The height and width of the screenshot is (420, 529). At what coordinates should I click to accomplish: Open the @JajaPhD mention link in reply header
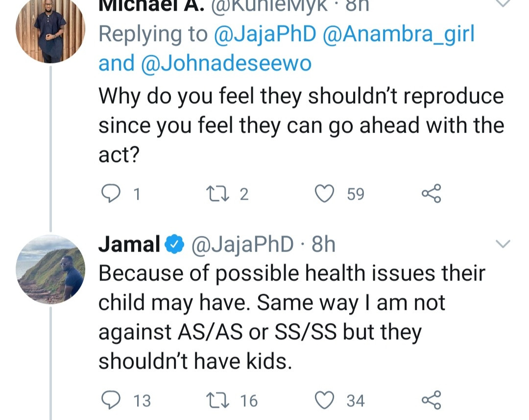click(264, 35)
